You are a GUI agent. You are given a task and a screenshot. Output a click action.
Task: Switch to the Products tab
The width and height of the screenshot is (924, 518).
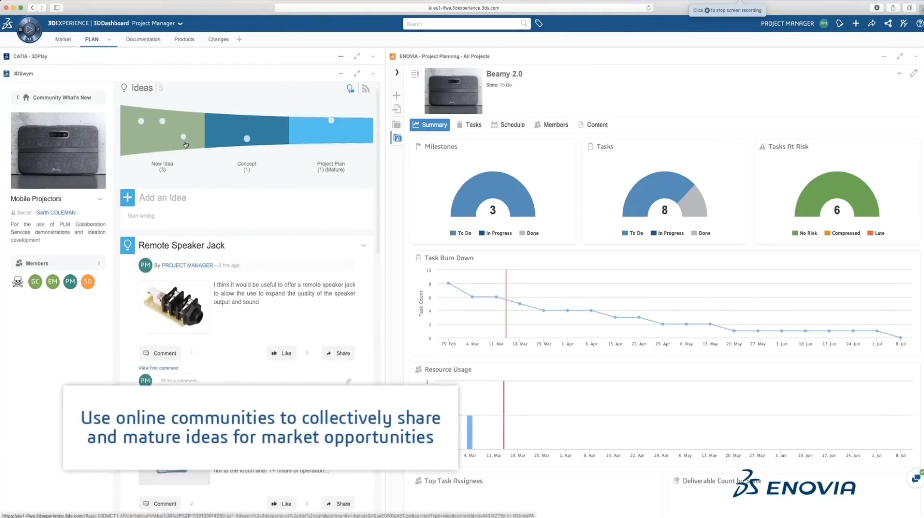click(184, 39)
